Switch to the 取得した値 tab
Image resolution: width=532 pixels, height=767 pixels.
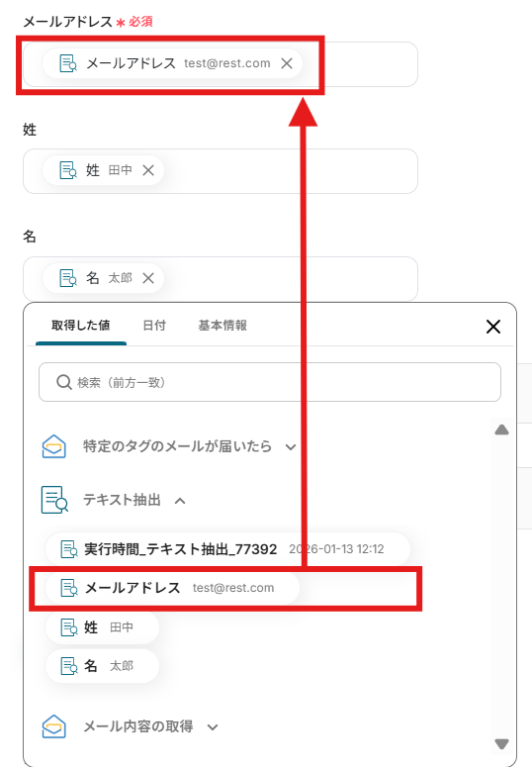click(81, 326)
